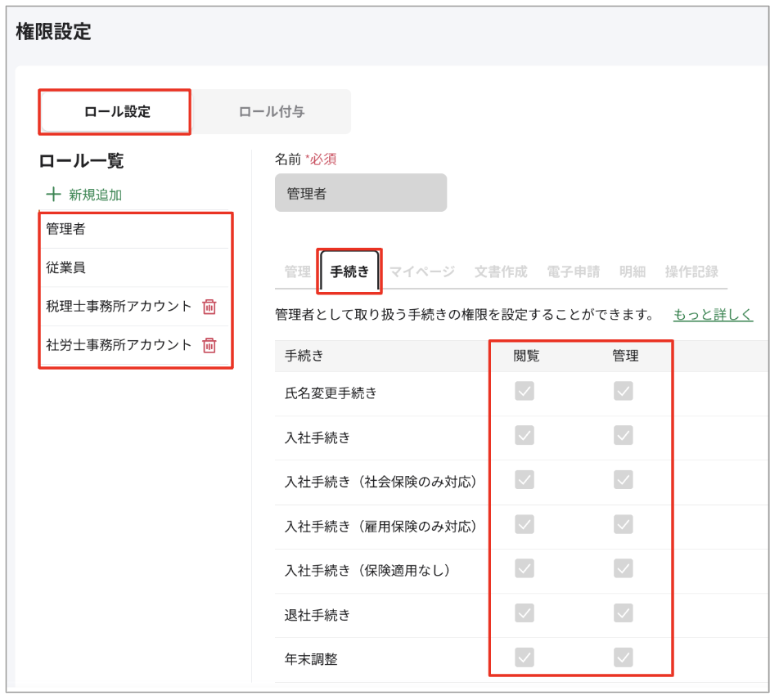779x700 pixels.
Task: Click the 権限設定 page title
Action: (54, 32)
